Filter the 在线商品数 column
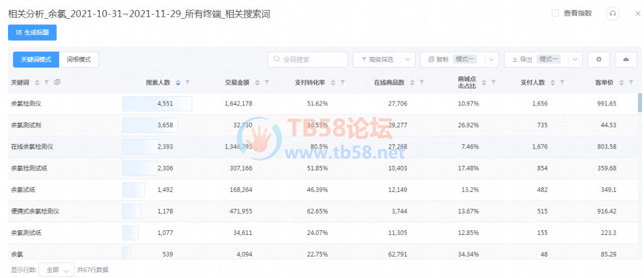The width and height of the screenshot is (644, 278). coord(421,83)
